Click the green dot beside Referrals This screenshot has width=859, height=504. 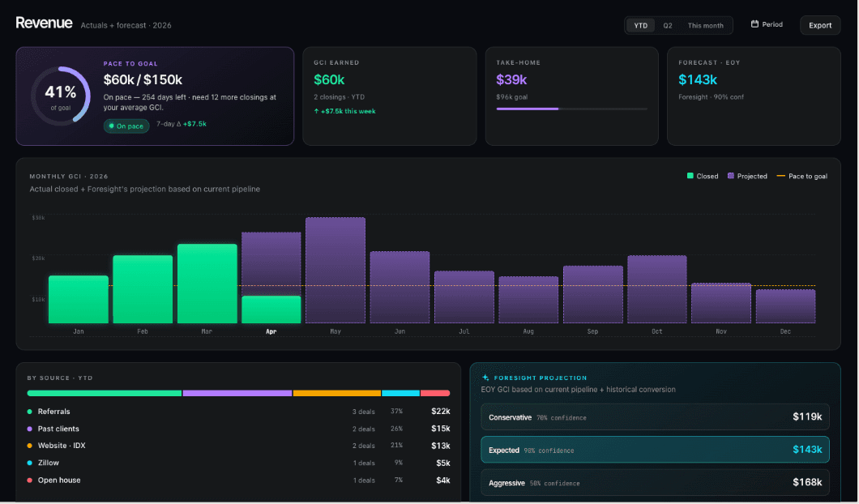tap(30, 412)
